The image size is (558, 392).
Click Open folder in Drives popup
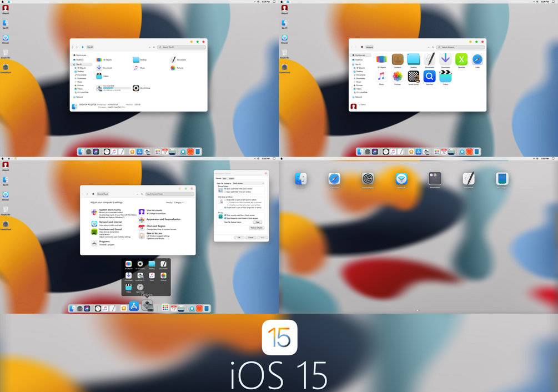pyautogui.click(x=140, y=288)
